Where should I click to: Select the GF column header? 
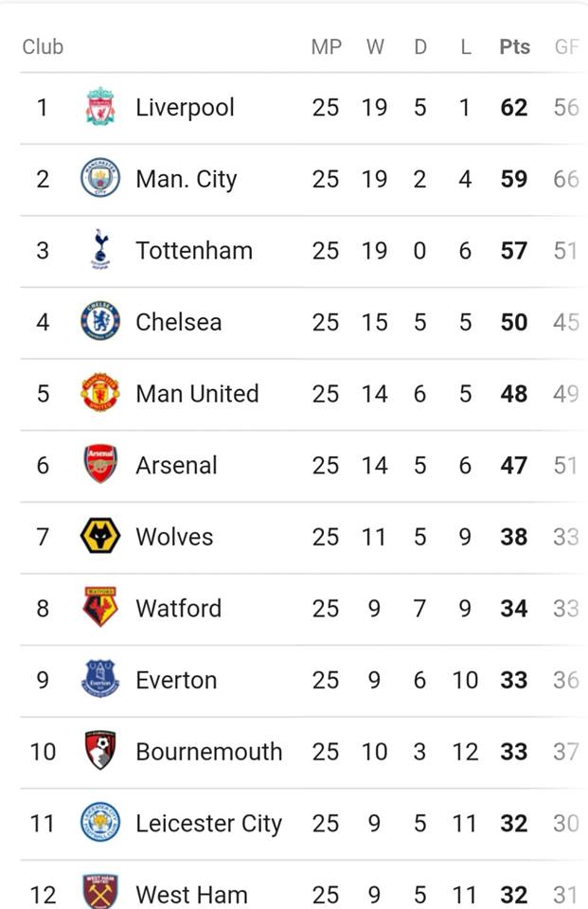click(566, 47)
